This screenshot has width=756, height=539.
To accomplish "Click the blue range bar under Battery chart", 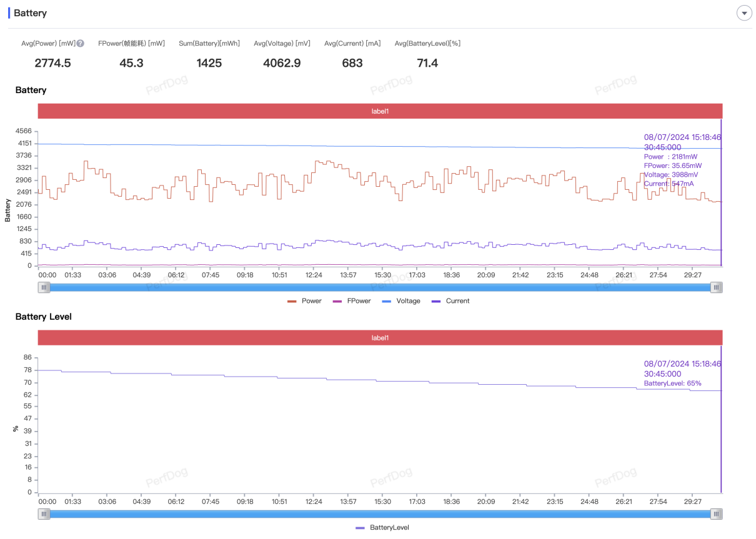I will (380, 287).
